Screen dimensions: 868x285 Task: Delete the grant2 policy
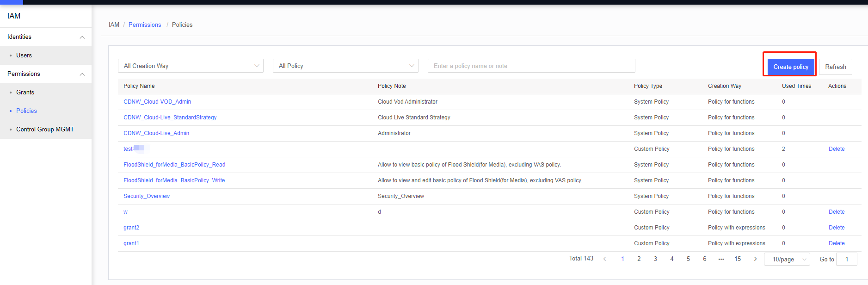click(836, 228)
